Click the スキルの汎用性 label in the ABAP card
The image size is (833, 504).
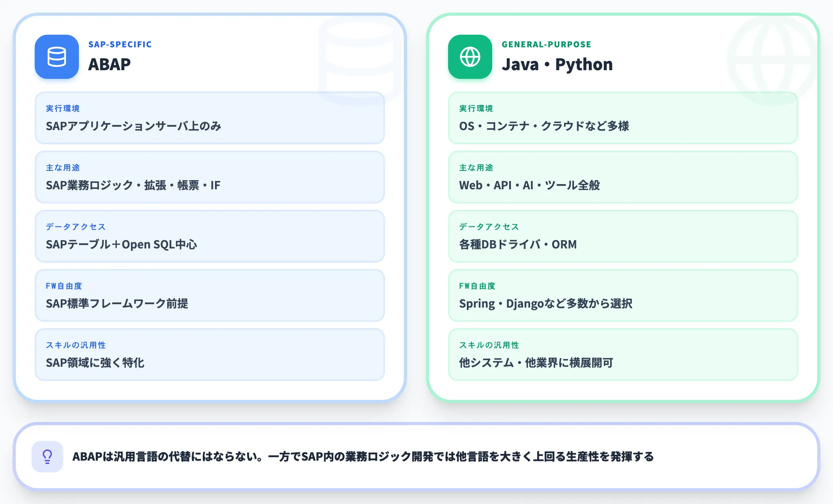[76, 345]
